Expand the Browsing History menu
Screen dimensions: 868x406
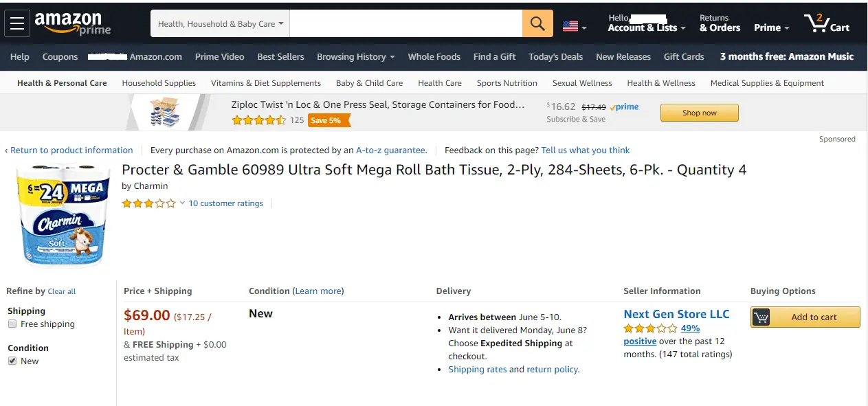[355, 57]
